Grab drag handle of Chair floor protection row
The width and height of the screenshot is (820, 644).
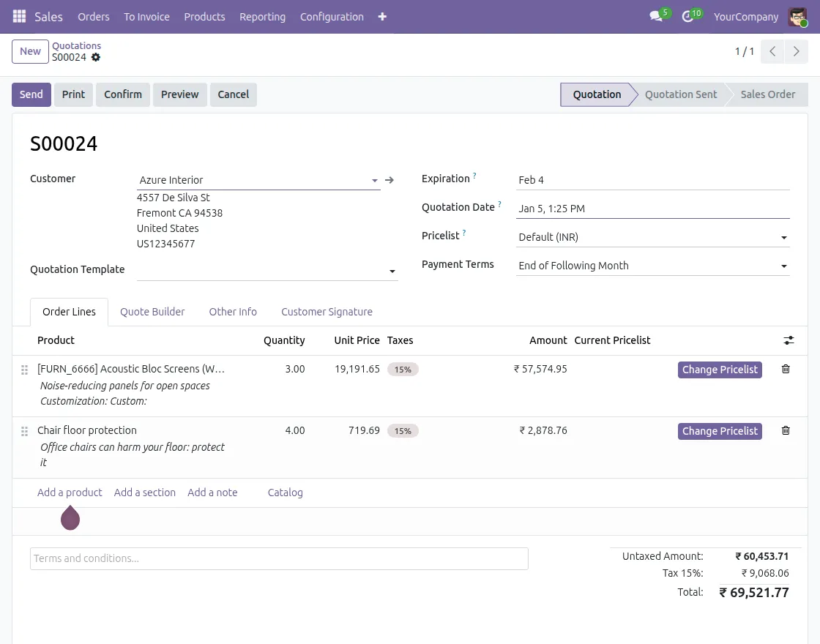coord(24,431)
